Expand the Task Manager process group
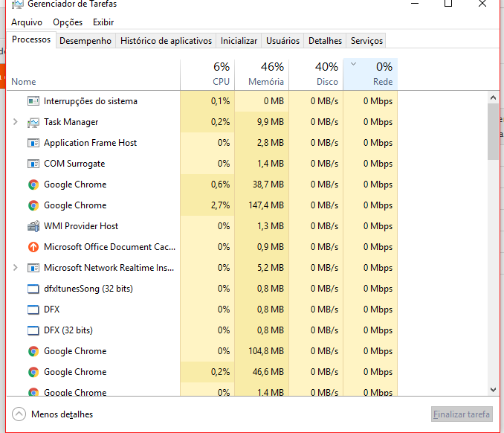This screenshot has width=504, height=433. (15, 122)
